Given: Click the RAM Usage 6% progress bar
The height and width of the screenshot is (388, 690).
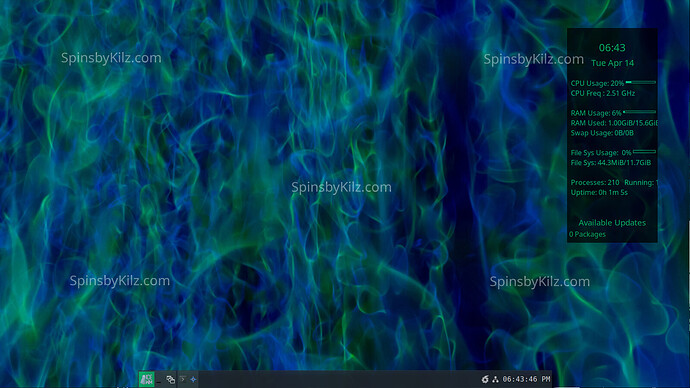Looking at the screenshot, I should click(x=639, y=112).
